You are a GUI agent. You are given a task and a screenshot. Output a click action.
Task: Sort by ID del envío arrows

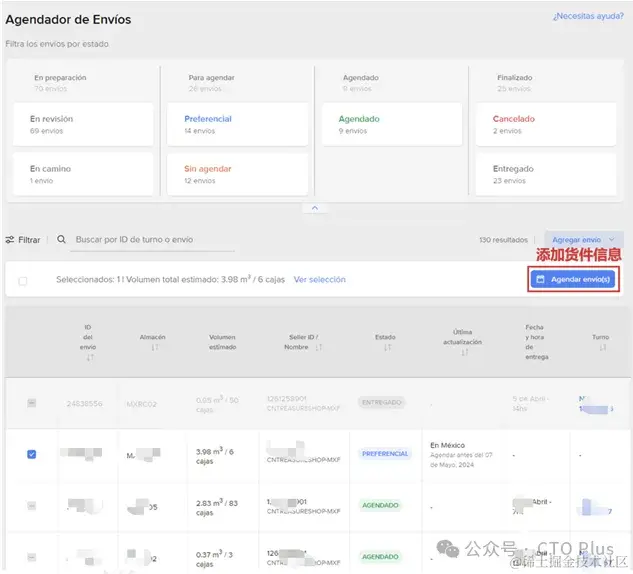coord(90,358)
